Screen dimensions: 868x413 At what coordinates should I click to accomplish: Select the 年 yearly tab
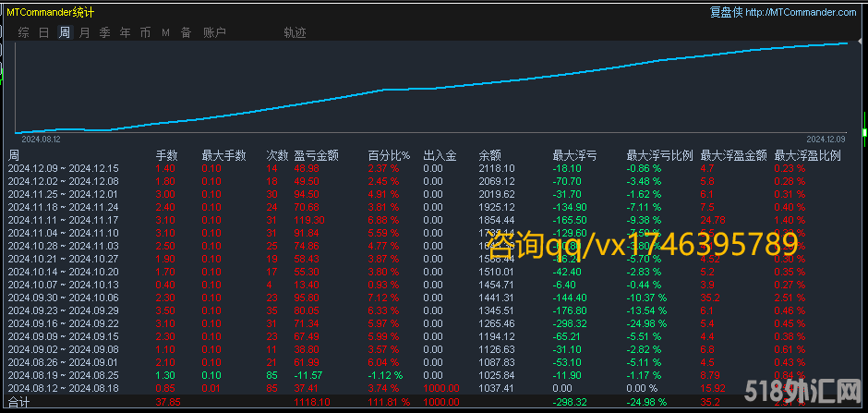125,32
